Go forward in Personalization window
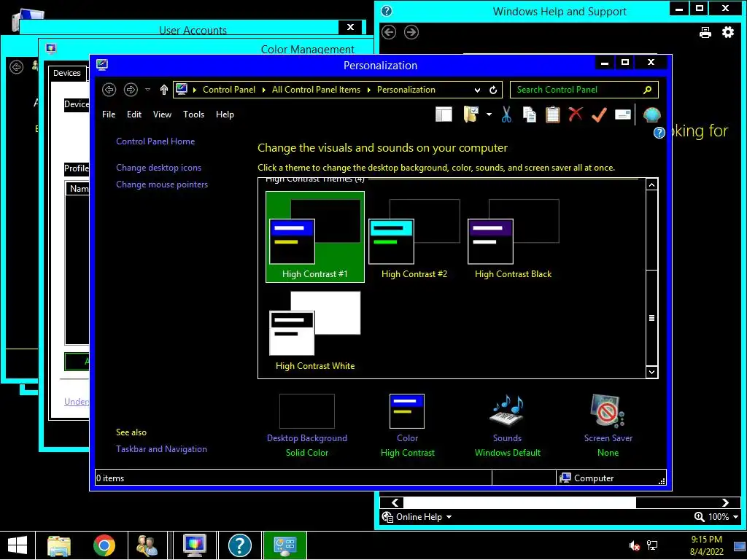Image resolution: width=747 pixels, height=560 pixels. click(x=131, y=90)
